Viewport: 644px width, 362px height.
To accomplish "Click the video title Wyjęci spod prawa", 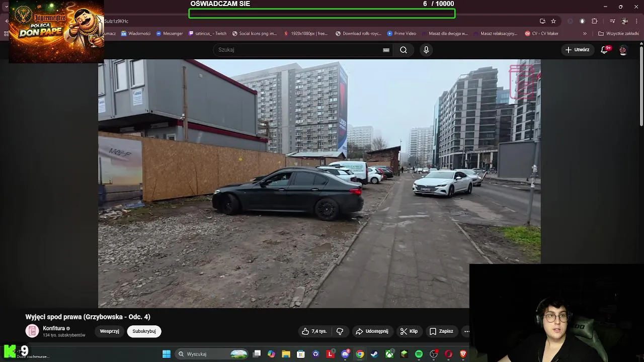I will coord(88,317).
